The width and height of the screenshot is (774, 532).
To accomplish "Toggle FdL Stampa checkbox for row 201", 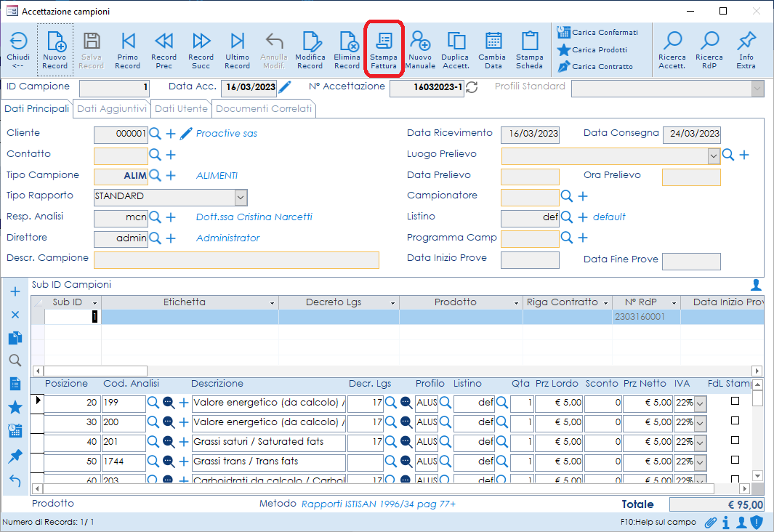I will (x=735, y=440).
